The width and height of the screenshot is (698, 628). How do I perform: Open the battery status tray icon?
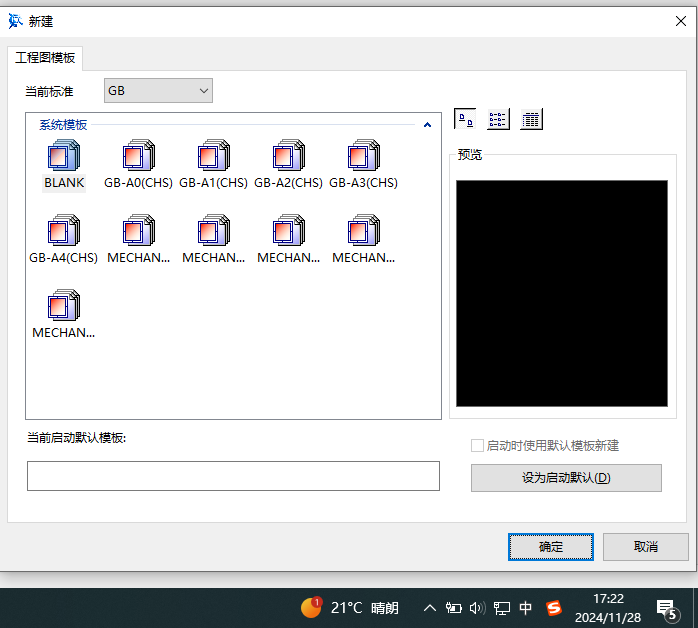pos(454,608)
